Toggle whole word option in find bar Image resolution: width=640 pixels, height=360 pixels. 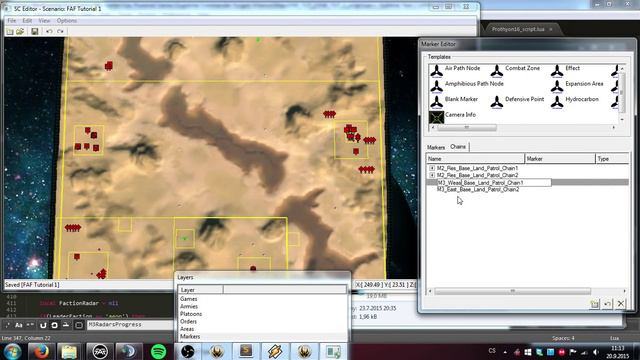pyautogui.click(x=30, y=325)
